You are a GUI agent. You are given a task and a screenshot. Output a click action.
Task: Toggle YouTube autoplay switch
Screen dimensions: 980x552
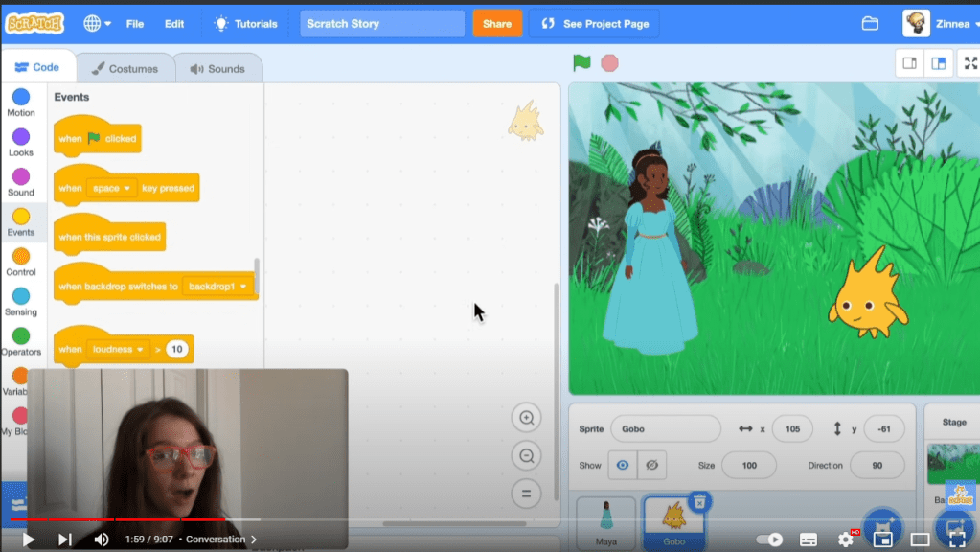[768, 540]
